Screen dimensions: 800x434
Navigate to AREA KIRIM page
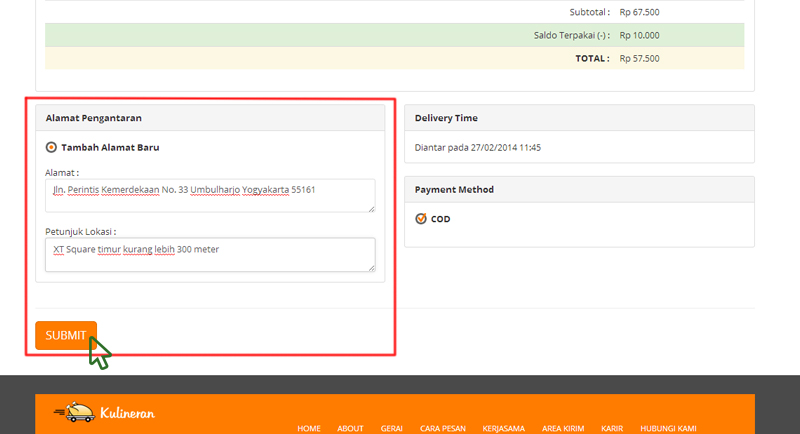(563, 428)
